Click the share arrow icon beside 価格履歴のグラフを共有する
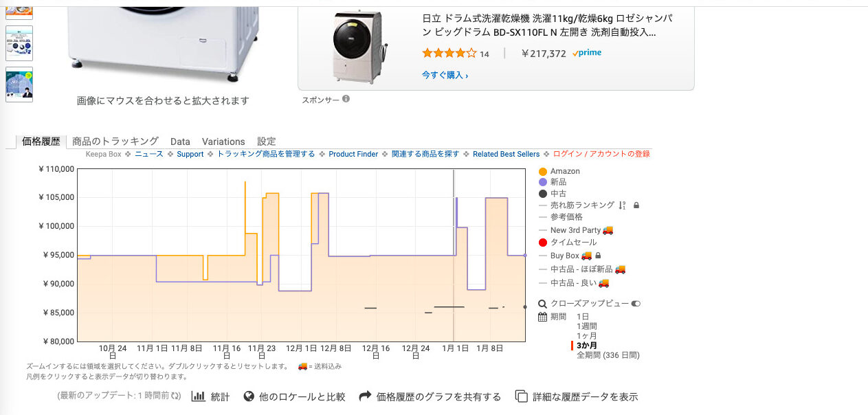This screenshot has height=415, width=868. (x=365, y=396)
